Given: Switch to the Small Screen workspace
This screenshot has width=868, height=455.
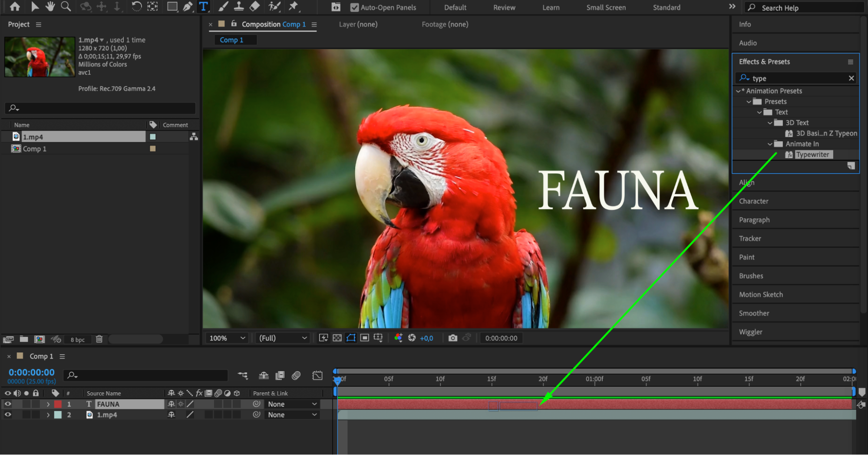Looking at the screenshot, I should pyautogui.click(x=606, y=7).
